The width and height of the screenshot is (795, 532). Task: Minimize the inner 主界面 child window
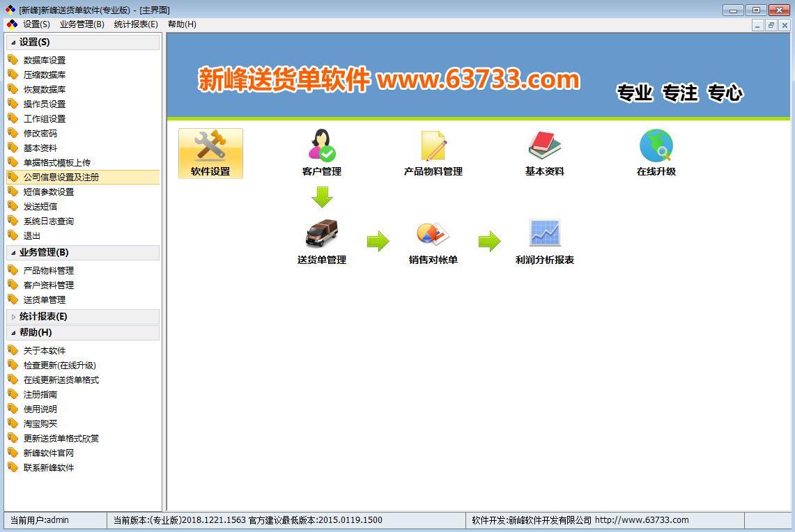coord(757,25)
